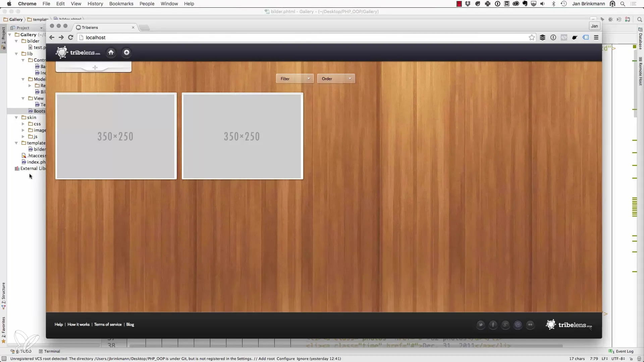
Task: Open the Edit menu in the menu bar
Action: (x=60, y=4)
